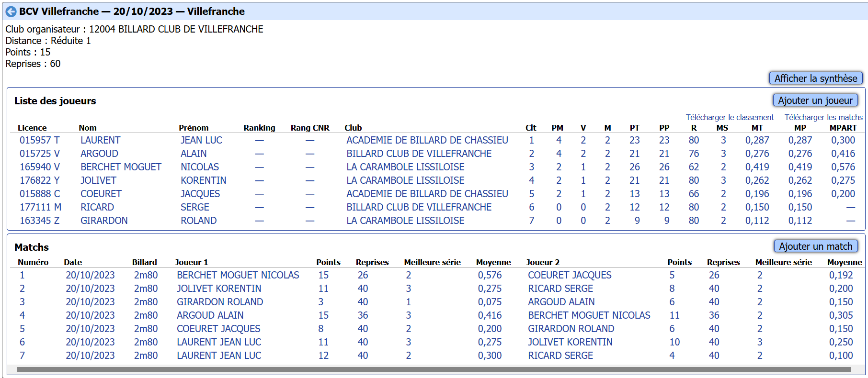Add a match with Ajouter un match
868x378 pixels.
coord(816,246)
